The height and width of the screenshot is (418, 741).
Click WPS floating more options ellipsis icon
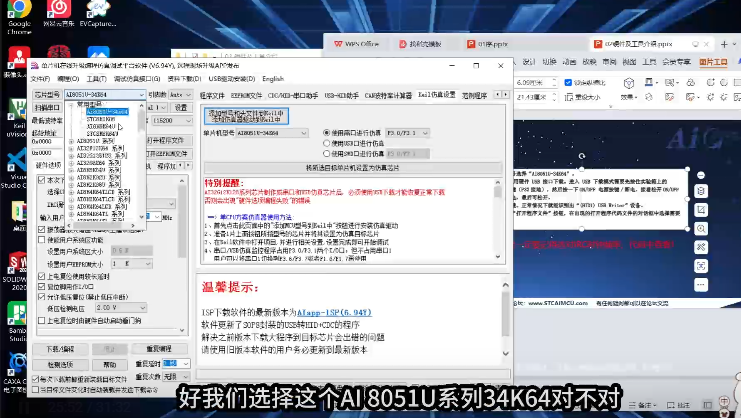pyautogui.click(x=701, y=285)
